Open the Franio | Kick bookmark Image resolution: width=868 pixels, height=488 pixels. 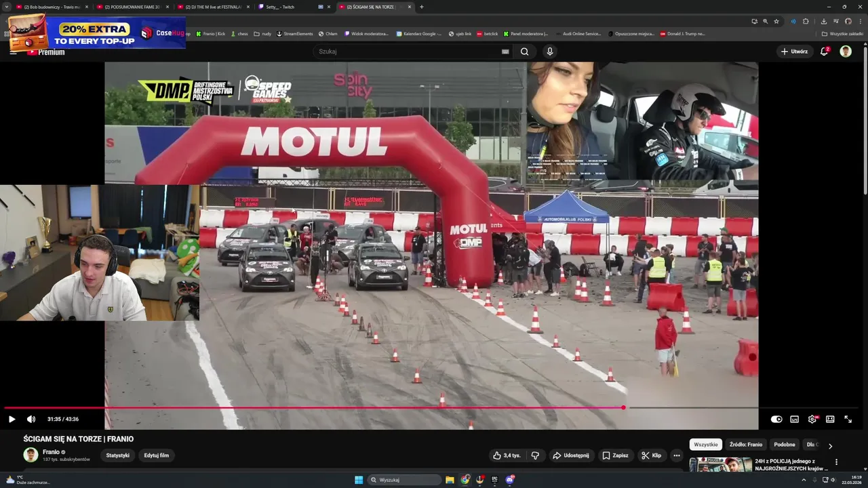click(x=211, y=33)
